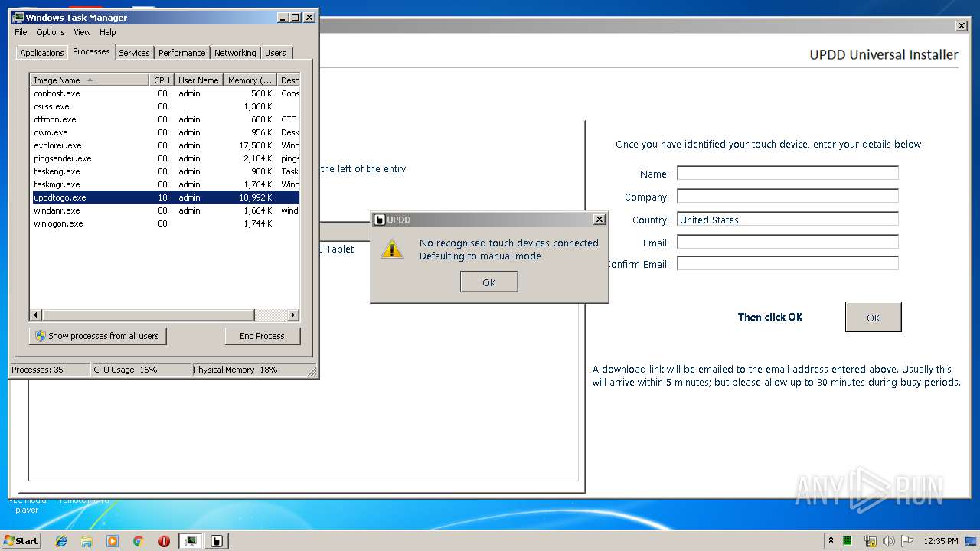Image resolution: width=980 pixels, height=551 pixels.
Task: Select taskeng.exe process row
Action: click(165, 171)
